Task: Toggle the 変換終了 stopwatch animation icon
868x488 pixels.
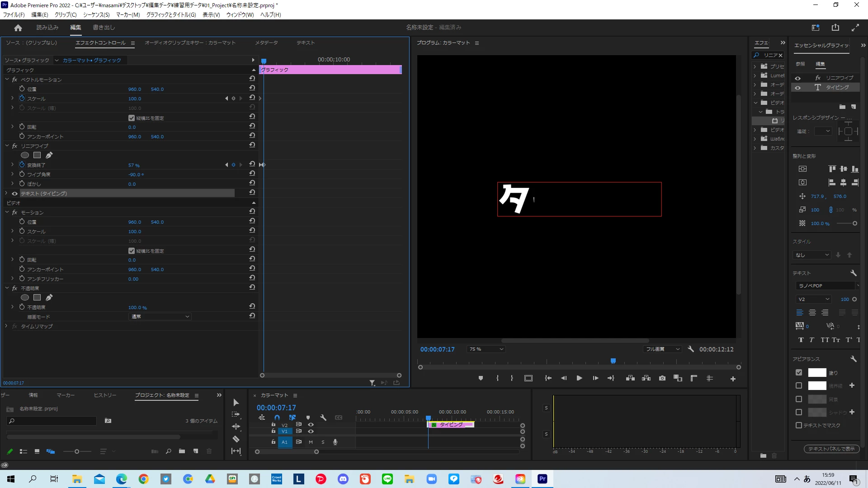Action: click(22, 165)
